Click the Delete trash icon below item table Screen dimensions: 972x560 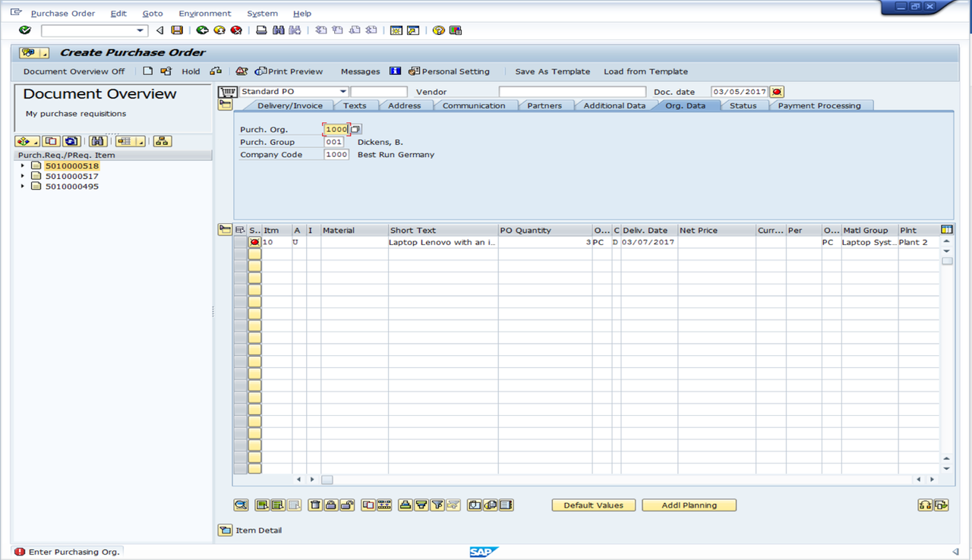tap(316, 505)
